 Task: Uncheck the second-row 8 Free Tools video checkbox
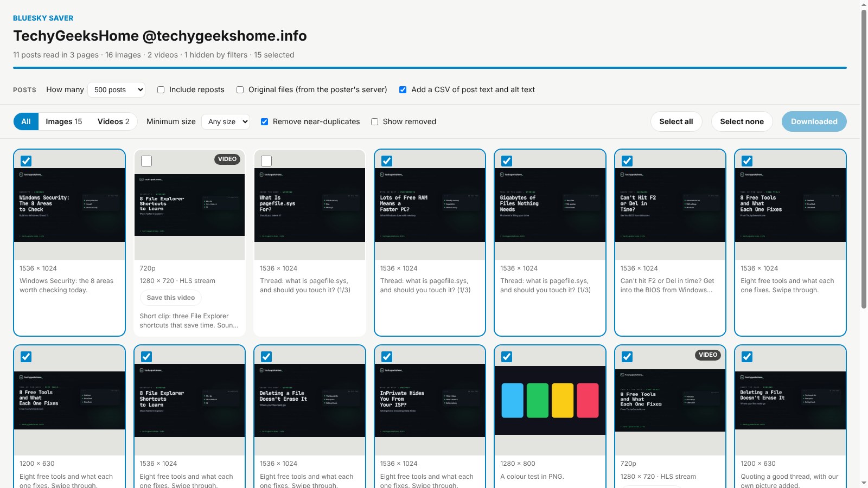(x=627, y=357)
